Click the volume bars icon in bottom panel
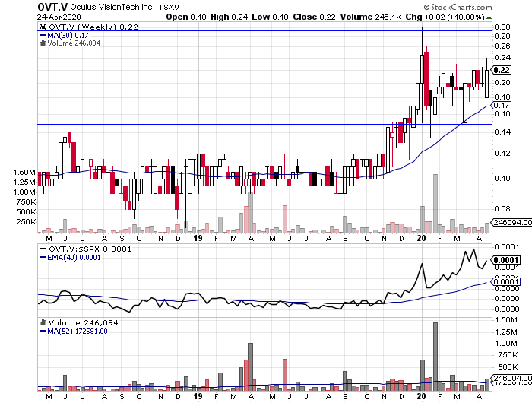The height and width of the screenshot is (403, 532). click(43, 322)
